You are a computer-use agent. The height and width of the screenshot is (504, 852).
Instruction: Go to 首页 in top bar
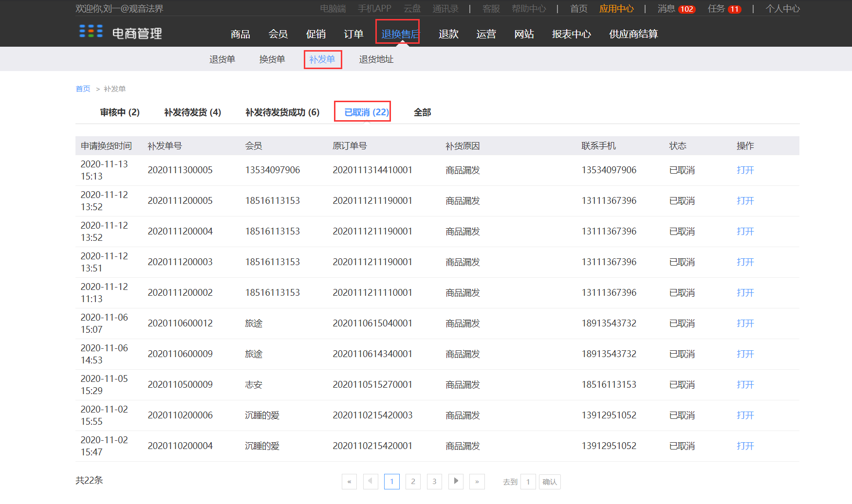(578, 9)
